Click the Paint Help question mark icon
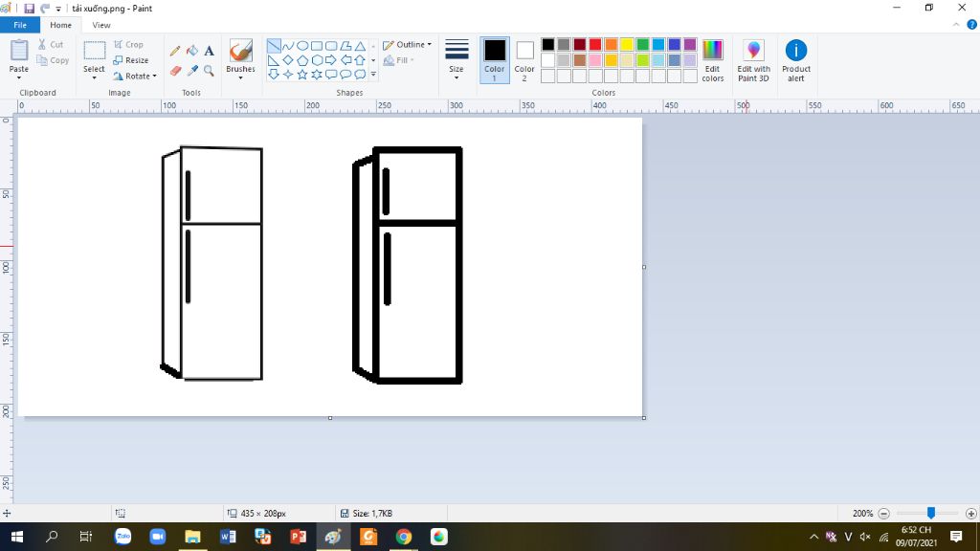Screen dimensions: 980x551 coord(972,25)
